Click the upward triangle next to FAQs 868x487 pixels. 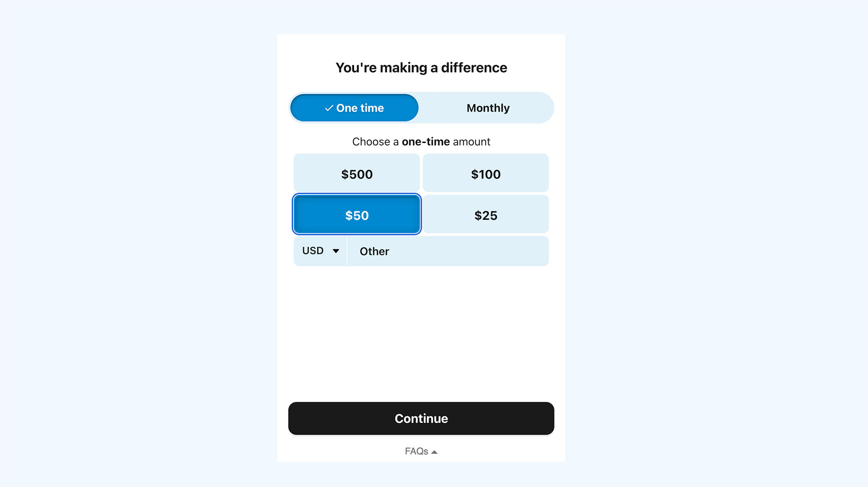click(x=434, y=452)
